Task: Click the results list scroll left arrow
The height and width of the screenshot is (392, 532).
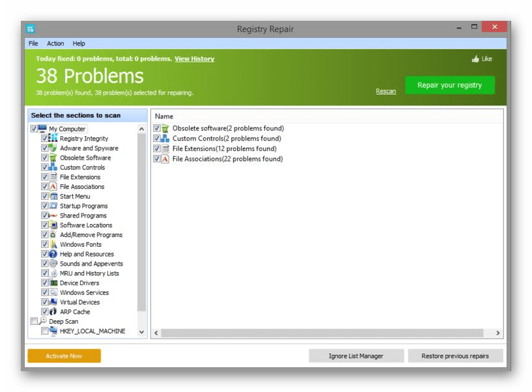Action: coord(156,333)
